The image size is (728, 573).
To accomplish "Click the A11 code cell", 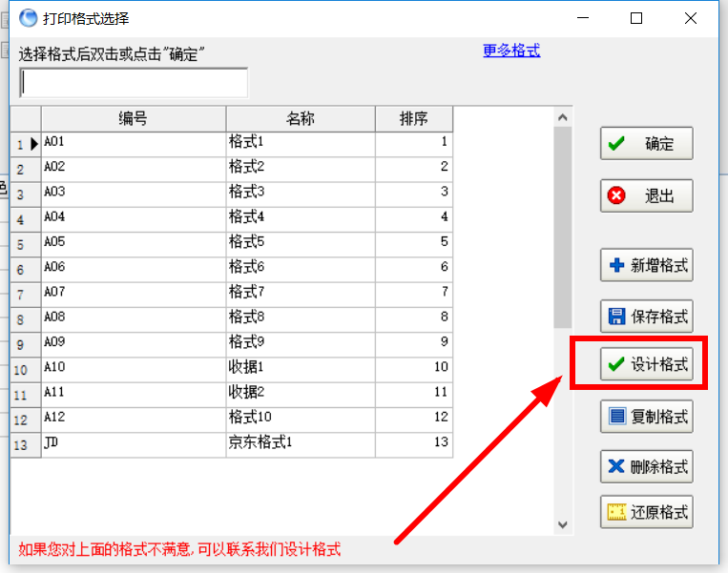I will tap(134, 395).
